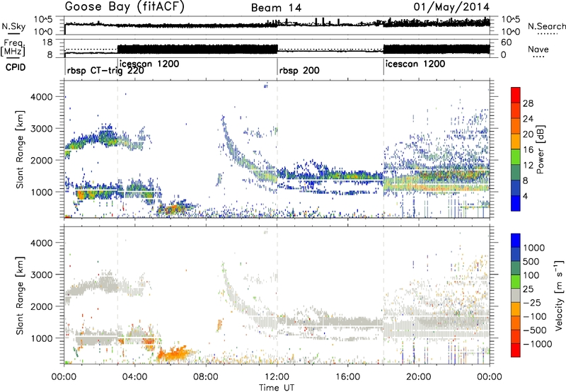This screenshot has height=392, width=566.
Task: Click the "16:00" time axis tick
Action: tap(347, 377)
